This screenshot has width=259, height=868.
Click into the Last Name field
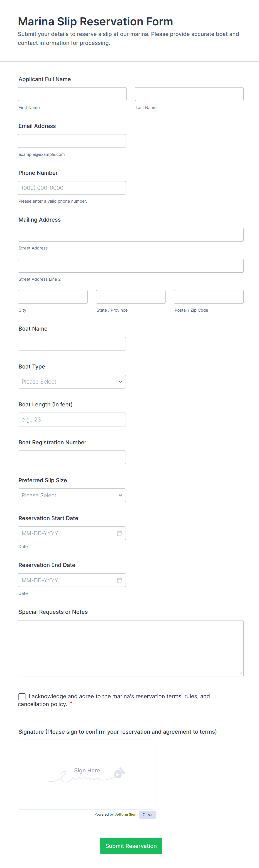coord(189,94)
